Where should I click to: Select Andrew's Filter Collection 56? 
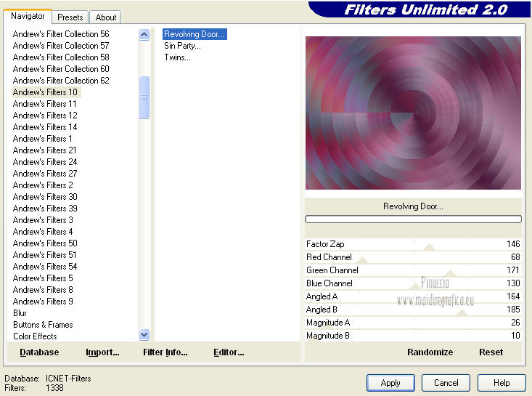(61, 34)
